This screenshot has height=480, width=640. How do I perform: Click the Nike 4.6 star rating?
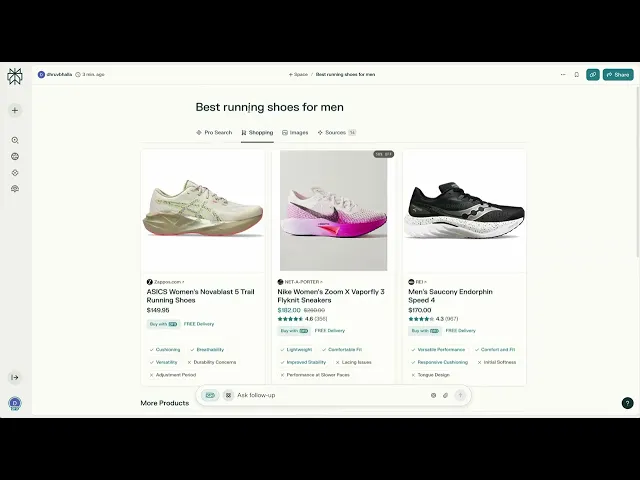point(302,319)
